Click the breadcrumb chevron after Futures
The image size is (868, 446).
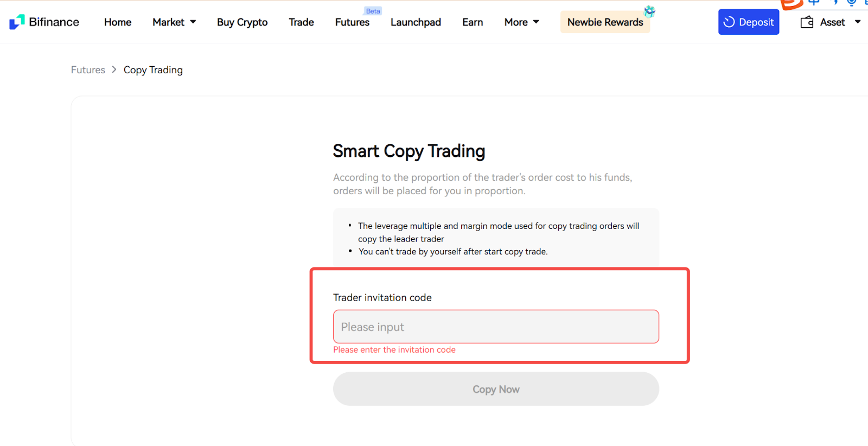[x=114, y=69]
